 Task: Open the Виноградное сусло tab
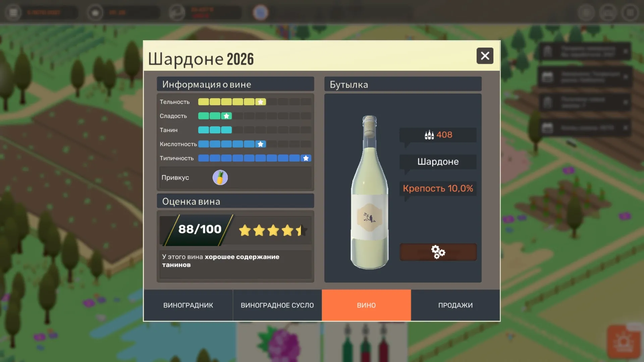coord(277,305)
